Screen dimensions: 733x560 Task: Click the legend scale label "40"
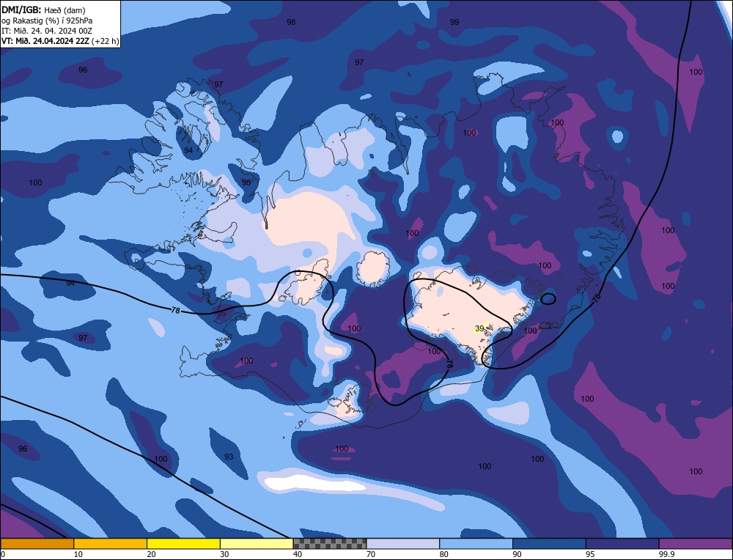[298, 554]
